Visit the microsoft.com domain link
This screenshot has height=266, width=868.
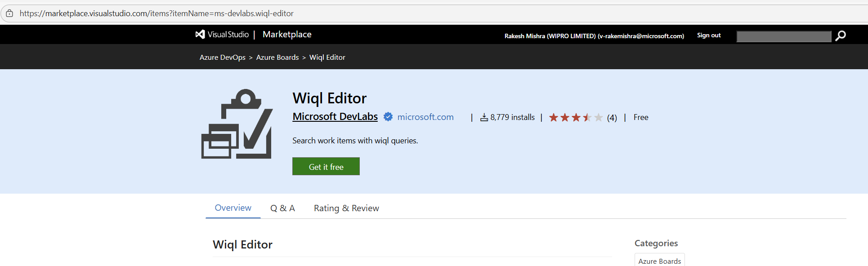(x=425, y=117)
